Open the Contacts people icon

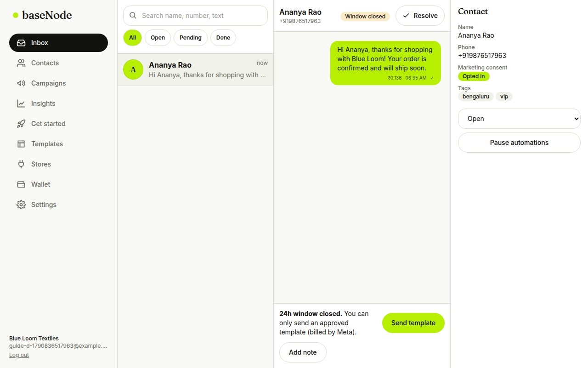[21, 63]
